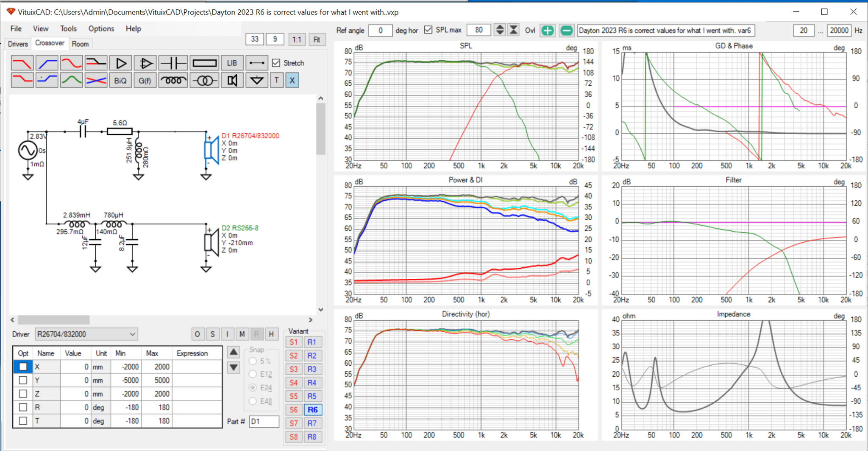Add a transformer component
The image size is (868, 451).
click(x=204, y=80)
